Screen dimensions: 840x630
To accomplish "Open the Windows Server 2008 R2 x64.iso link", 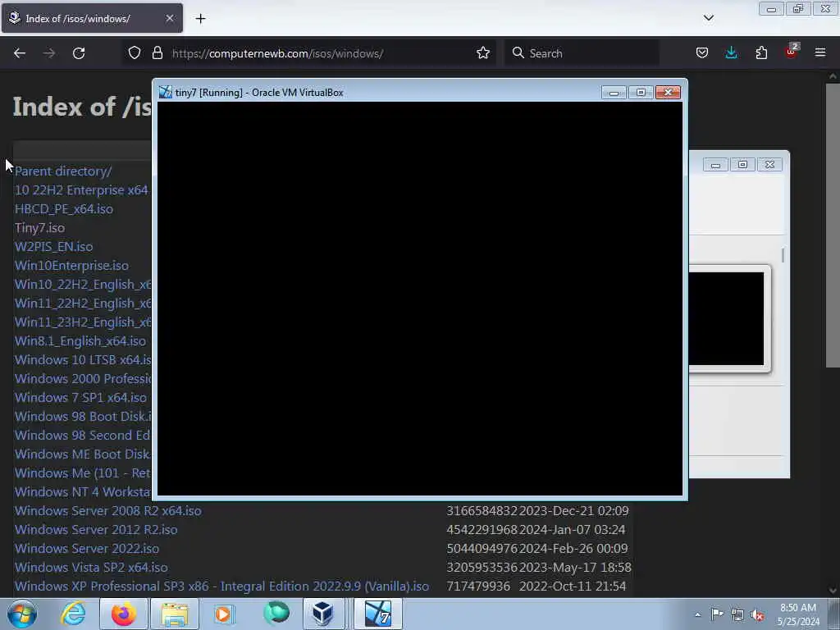I will tap(107, 510).
